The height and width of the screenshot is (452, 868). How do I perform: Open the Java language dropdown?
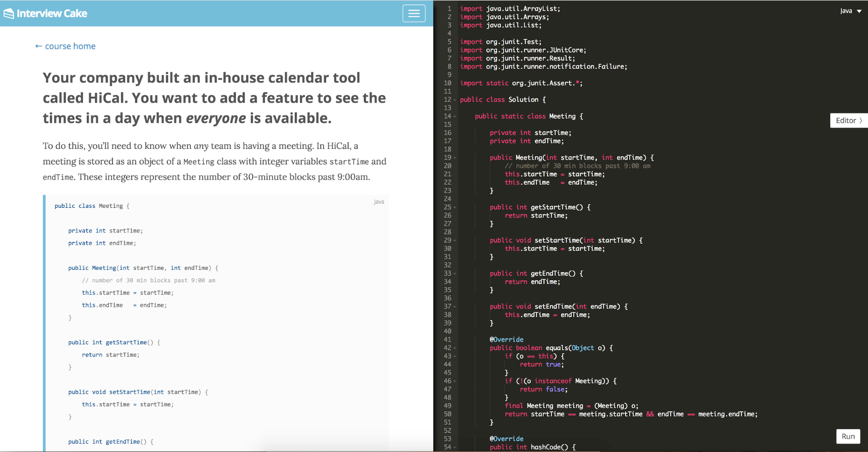point(850,11)
